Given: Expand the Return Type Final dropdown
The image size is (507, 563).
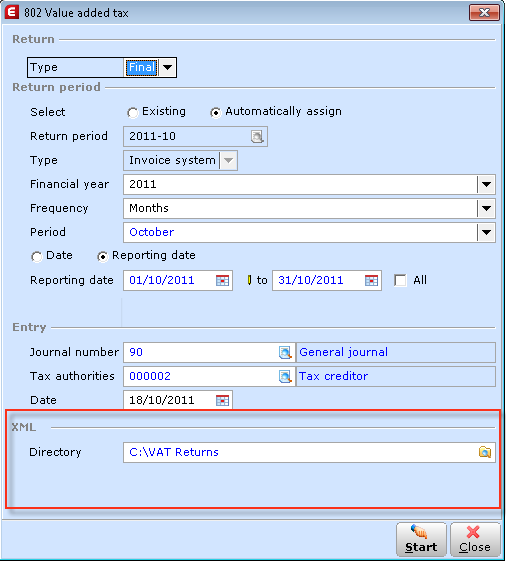Looking at the screenshot, I should click(x=167, y=68).
